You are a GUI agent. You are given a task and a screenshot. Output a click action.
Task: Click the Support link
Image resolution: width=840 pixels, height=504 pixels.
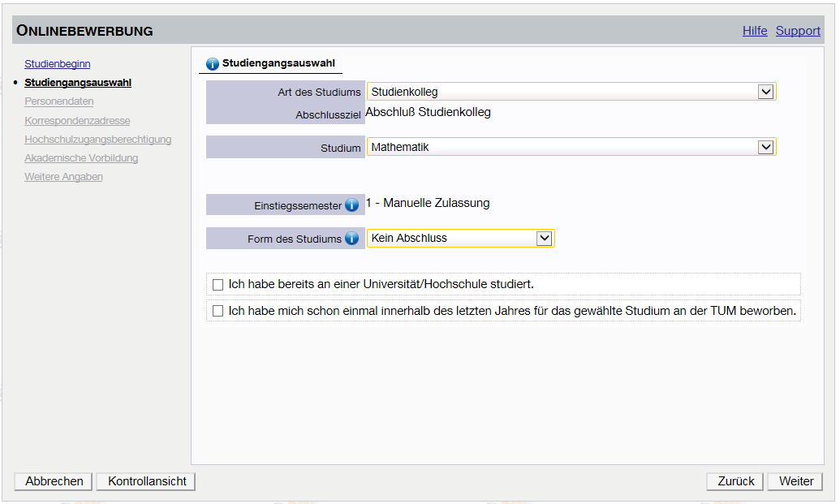point(798,31)
